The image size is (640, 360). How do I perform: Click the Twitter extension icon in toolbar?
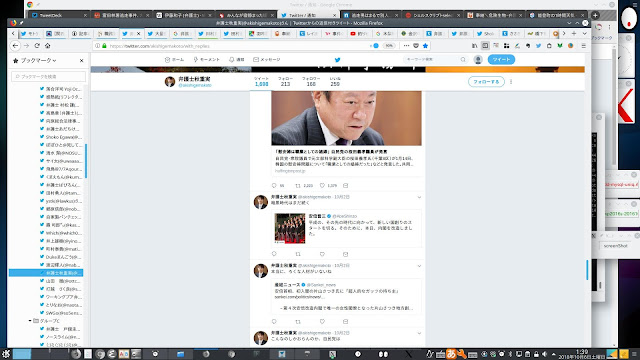pyautogui.click(x=538, y=46)
